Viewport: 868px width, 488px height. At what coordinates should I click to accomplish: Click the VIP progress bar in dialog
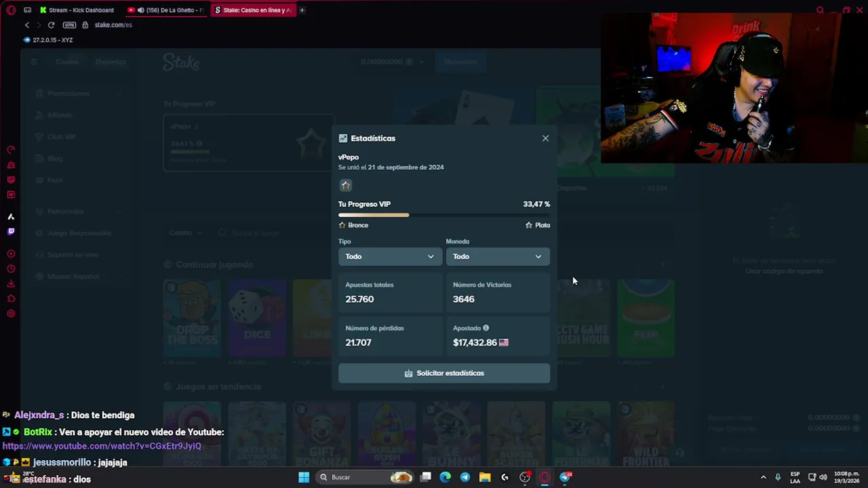click(x=444, y=215)
